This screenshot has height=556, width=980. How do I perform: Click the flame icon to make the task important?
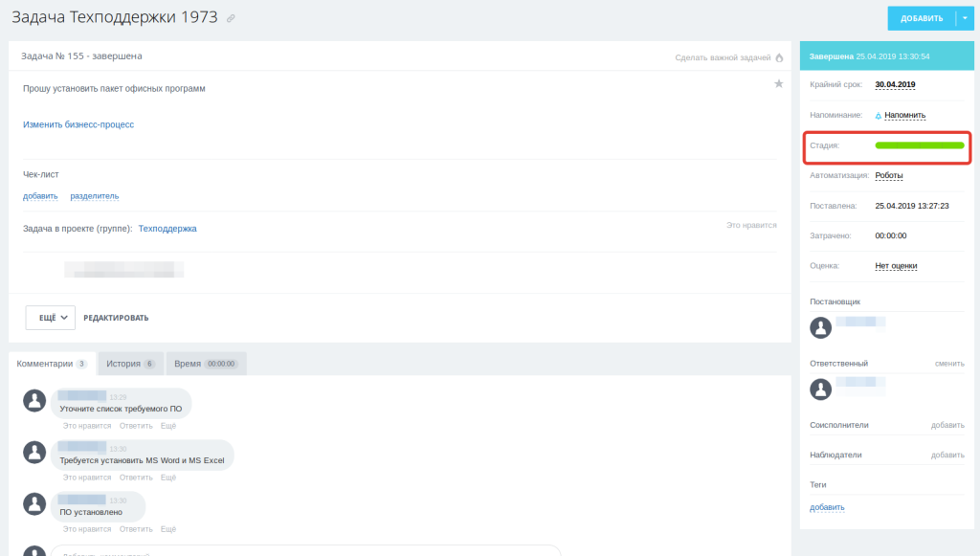(x=779, y=57)
